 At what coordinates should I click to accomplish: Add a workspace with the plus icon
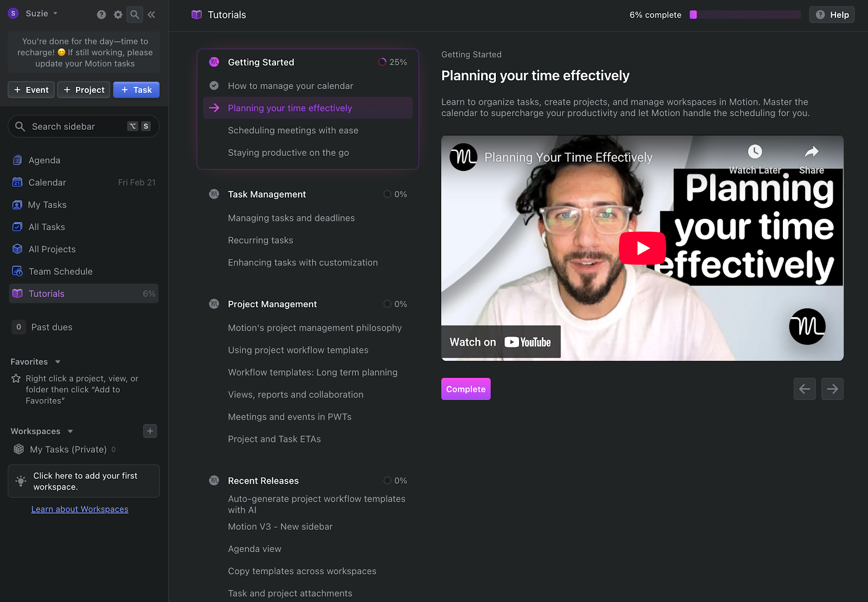tap(150, 431)
